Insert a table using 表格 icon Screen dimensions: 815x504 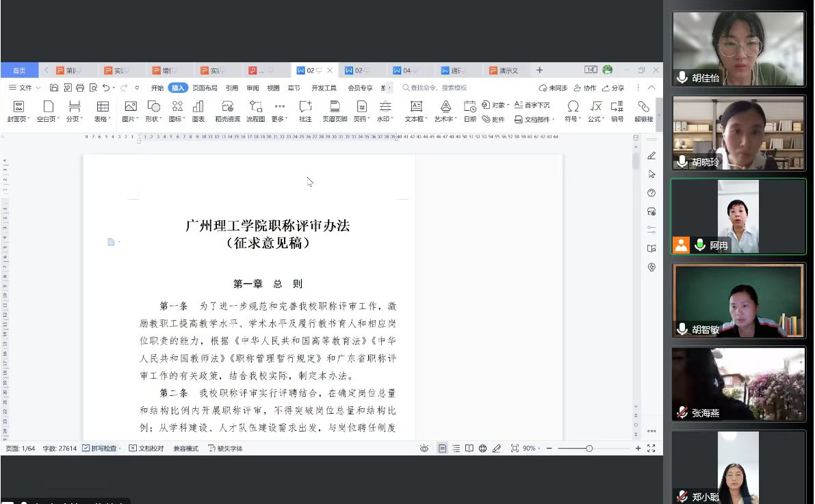pyautogui.click(x=103, y=107)
